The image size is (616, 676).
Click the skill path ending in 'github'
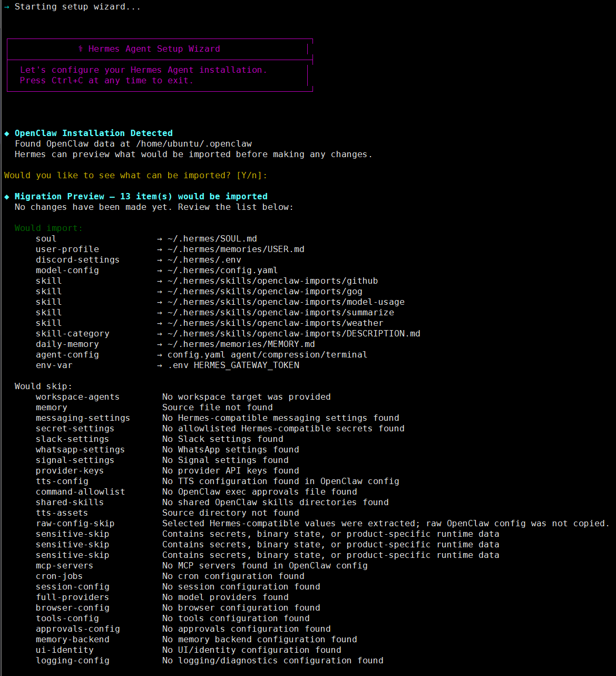[273, 281]
